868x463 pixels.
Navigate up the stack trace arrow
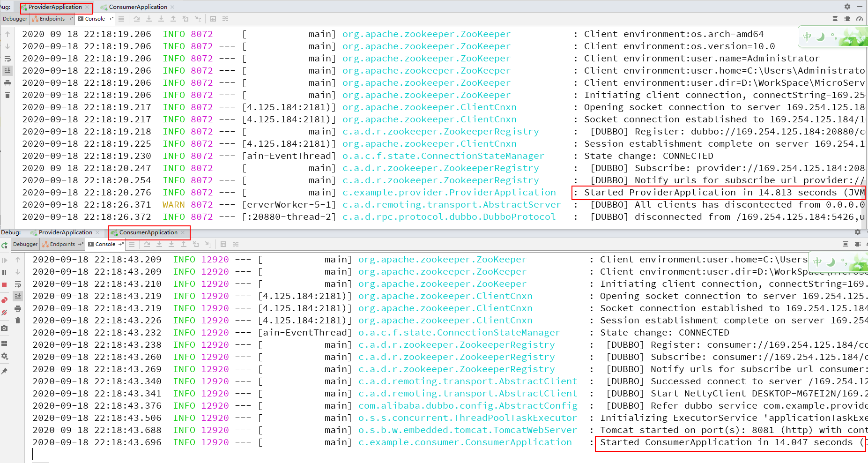(x=18, y=260)
